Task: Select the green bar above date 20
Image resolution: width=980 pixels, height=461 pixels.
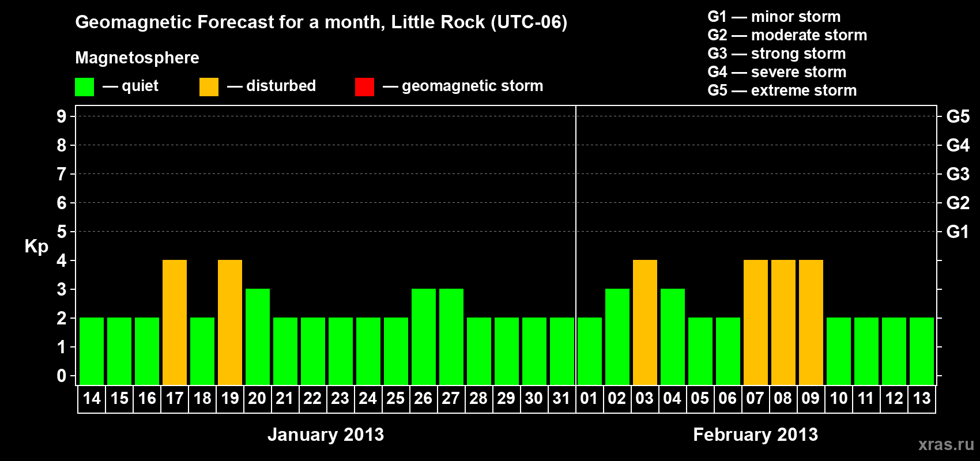Action: point(258,337)
